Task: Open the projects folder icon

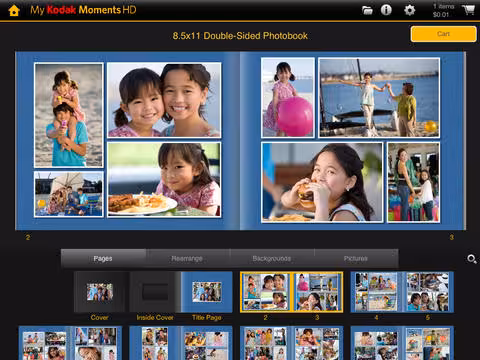Action: [367, 10]
